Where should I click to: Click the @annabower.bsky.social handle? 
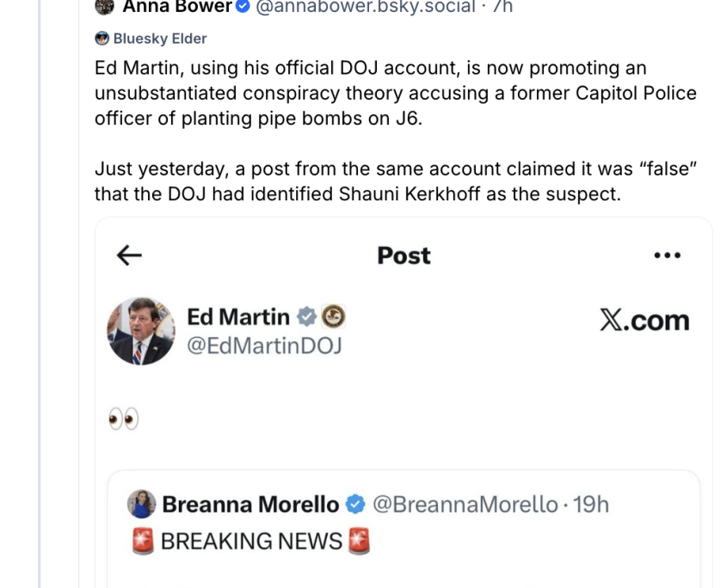366,7
